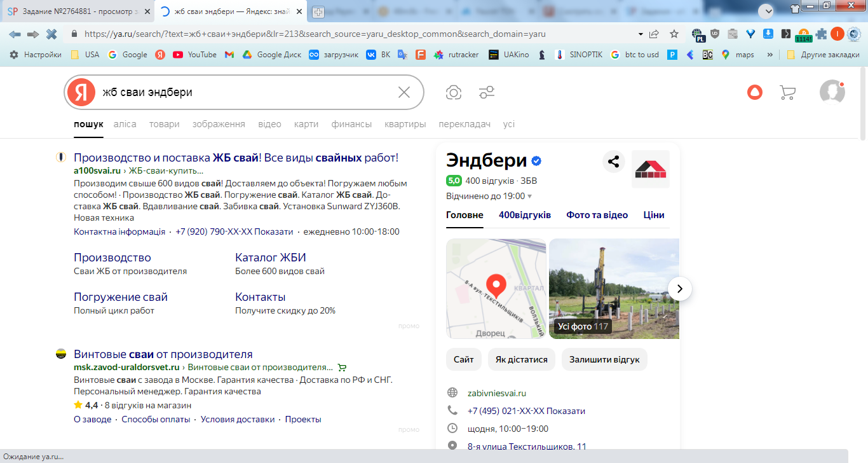Open 'Производство и поставка ЖБ свай' result
868x463 pixels.
click(236, 158)
